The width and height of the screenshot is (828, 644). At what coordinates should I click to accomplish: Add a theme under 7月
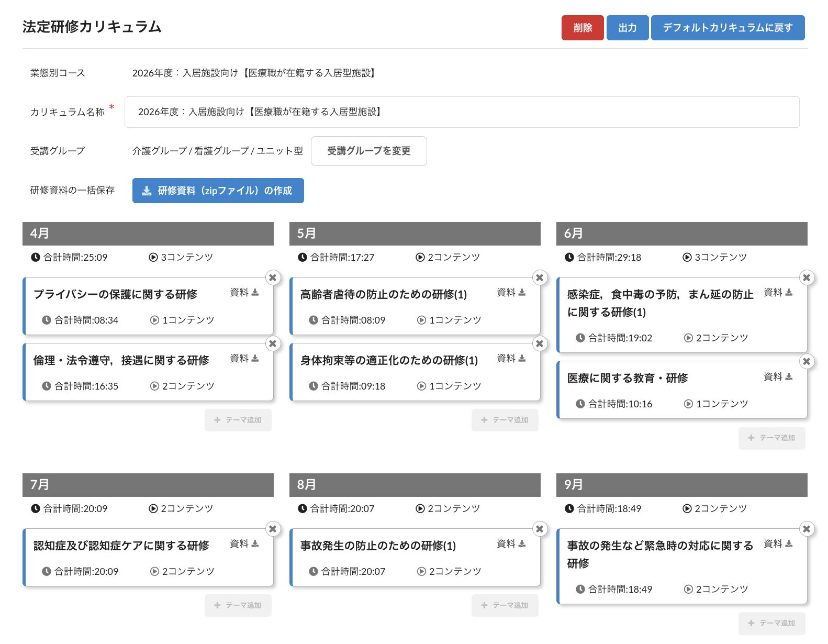click(238, 605)
